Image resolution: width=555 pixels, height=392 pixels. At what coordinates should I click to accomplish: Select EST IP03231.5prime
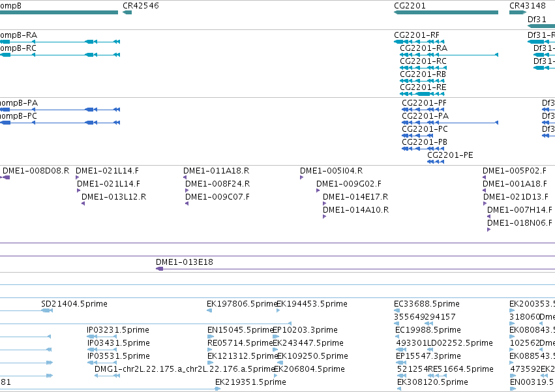pyautogui.click(x=118, y=331)
